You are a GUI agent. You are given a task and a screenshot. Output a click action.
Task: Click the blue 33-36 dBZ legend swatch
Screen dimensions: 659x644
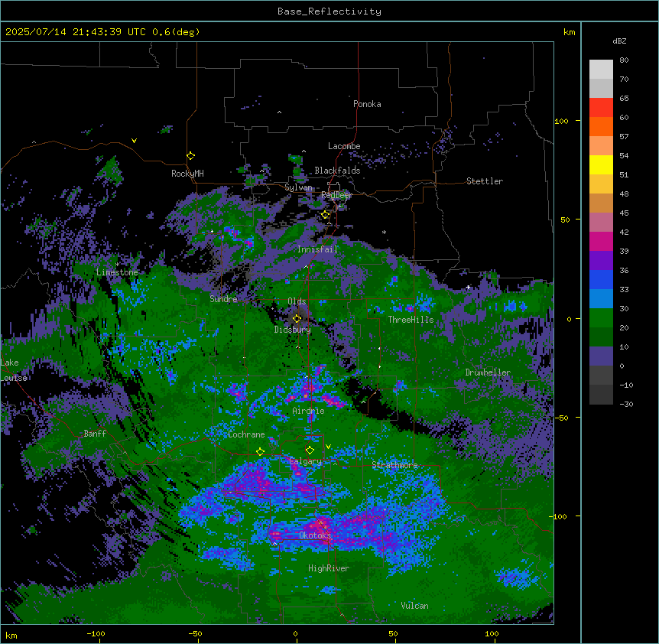601,279
